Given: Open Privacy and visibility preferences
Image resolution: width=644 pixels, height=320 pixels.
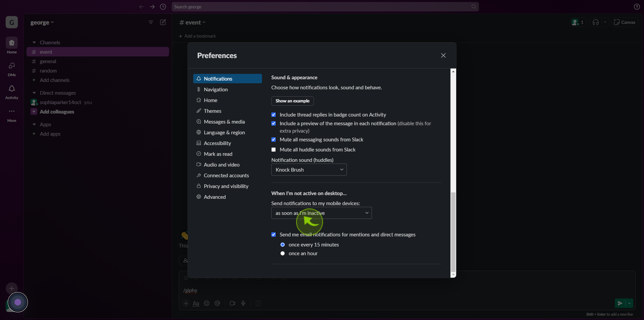Looking at the screenshot, I should click(x=227, y=186).
